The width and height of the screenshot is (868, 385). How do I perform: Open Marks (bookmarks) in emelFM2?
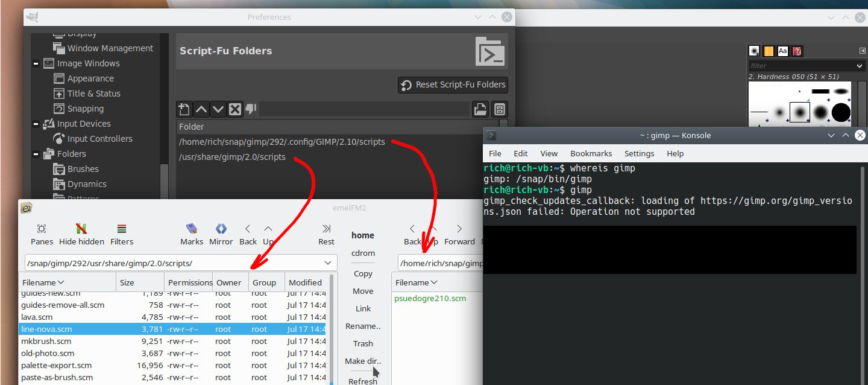(x=192, y=234)
